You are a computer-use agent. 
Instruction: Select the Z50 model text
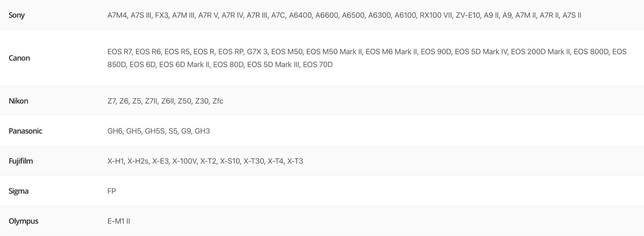pyautogui.click(x=184, y=101)
